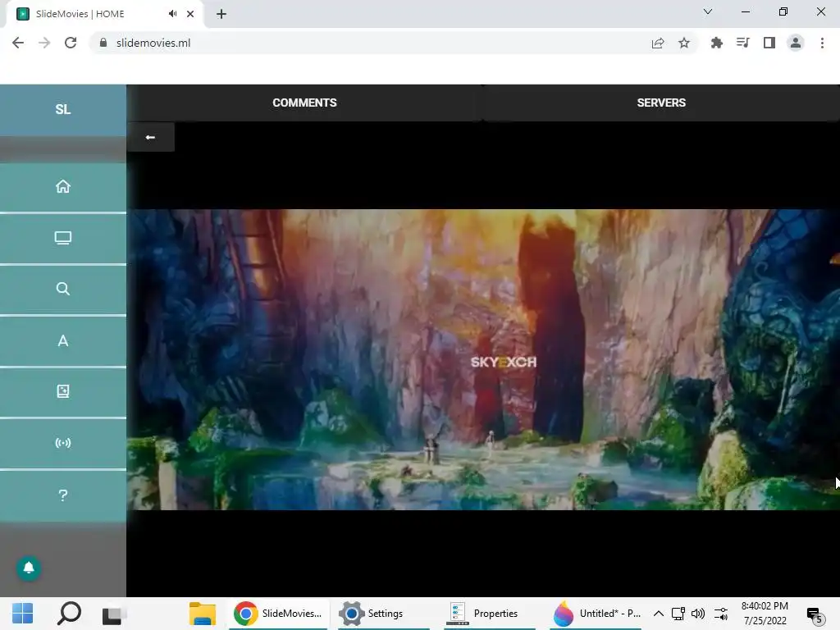Screen dimensions: 840x630
Task: Open Chrome three-dot menu
Action: tap(822, 43)
